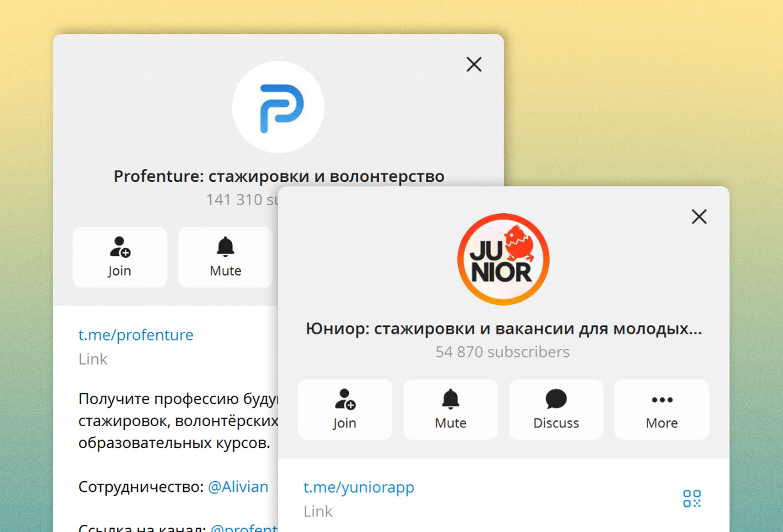Screen dimensions: 783x532
Task: Click the Юниор channel title text
Action: tap(503, 327)
